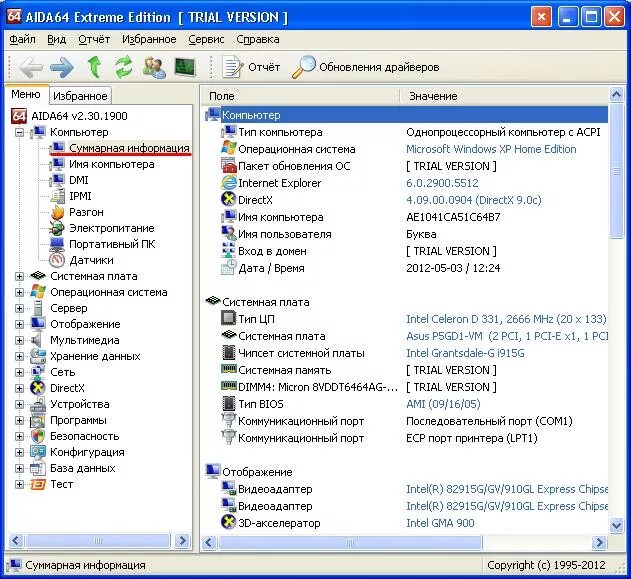Click Обновления драйверов toolbar button

coord(365,67)
